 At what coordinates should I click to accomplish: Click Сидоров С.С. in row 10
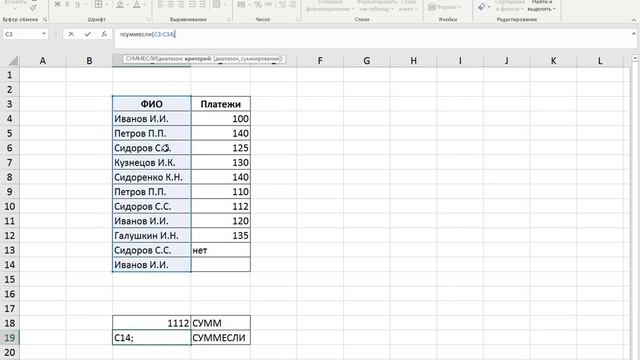[151, 207]
